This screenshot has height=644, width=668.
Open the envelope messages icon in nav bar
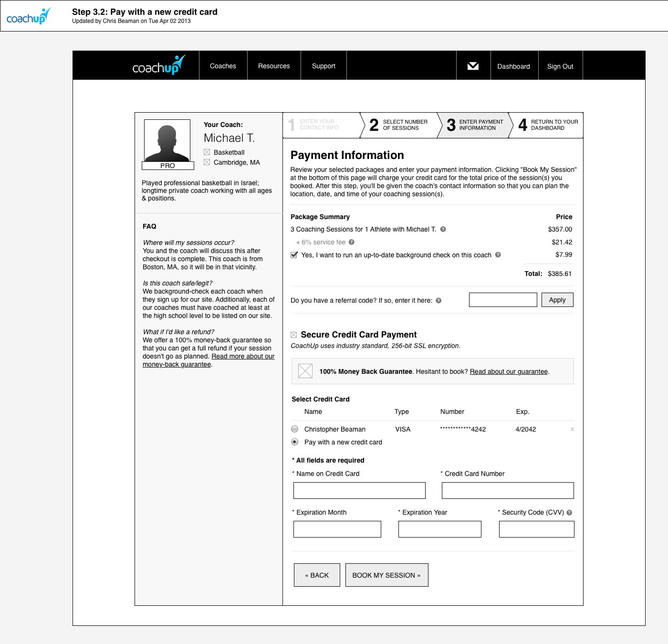point(473,66)
